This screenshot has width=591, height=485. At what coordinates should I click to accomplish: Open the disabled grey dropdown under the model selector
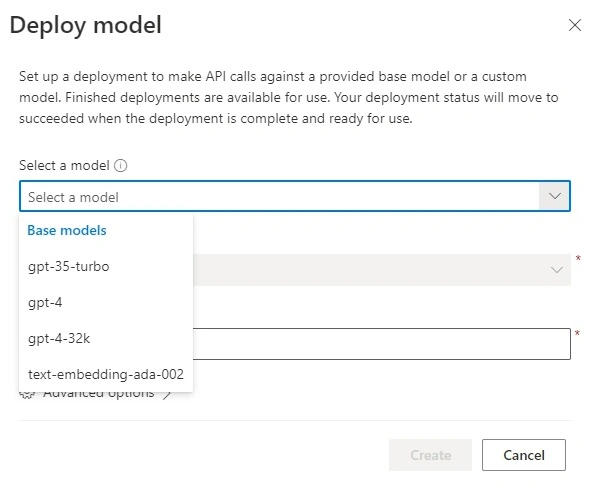[381, 269]
